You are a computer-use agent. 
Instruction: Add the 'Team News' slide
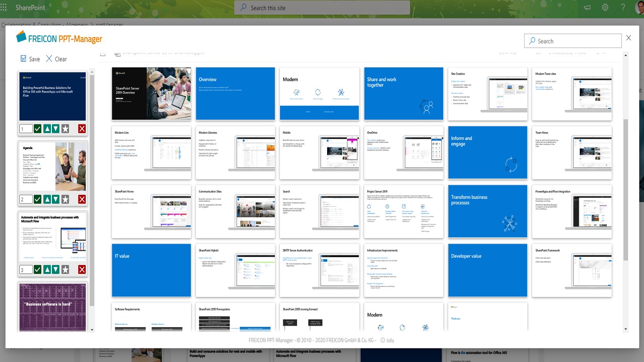click(x=572, y=153)
